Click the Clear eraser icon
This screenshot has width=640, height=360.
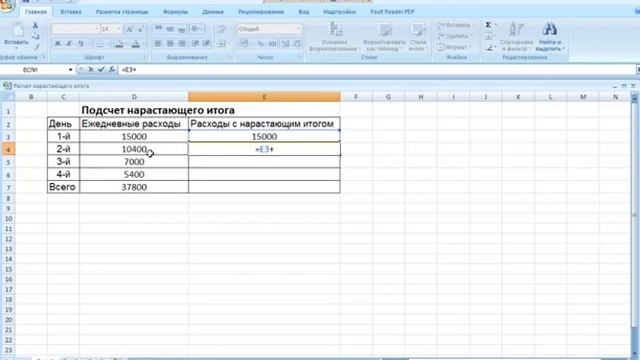coord(489,48)
